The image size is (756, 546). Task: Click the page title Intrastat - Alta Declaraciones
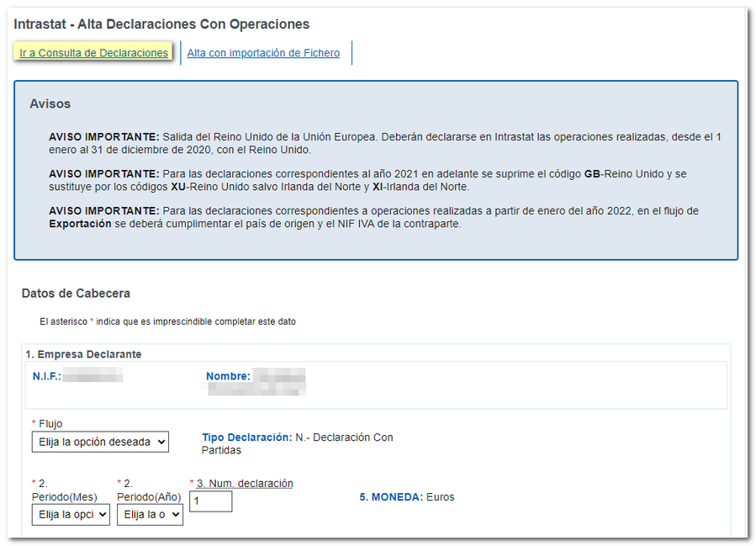click(x=161, y=24)
